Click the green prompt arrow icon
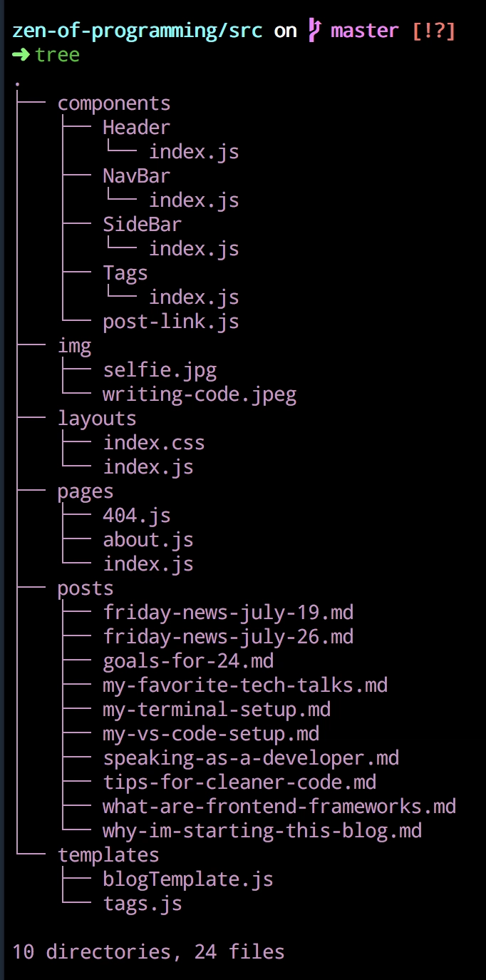486x980 pixels. (x=21, y=55)
